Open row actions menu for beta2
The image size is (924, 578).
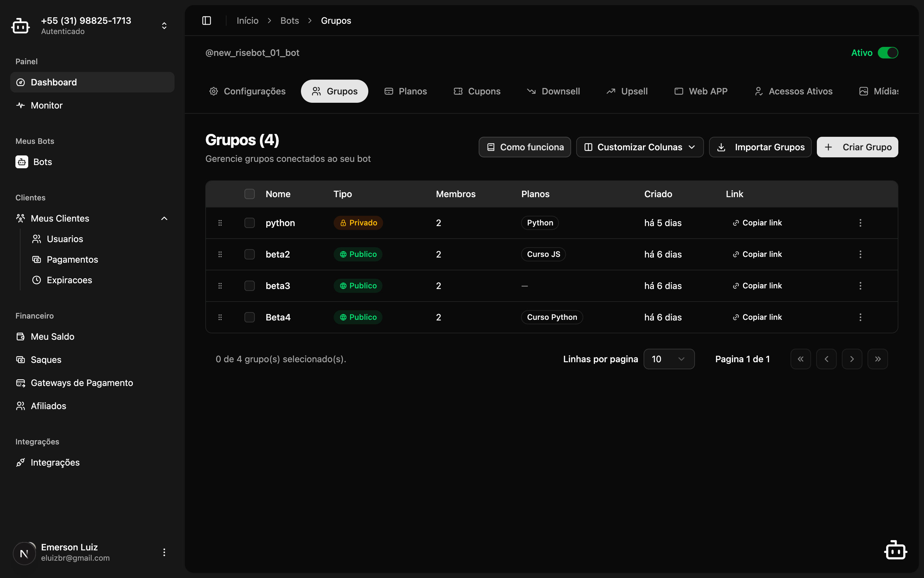[x=860, y=254]
